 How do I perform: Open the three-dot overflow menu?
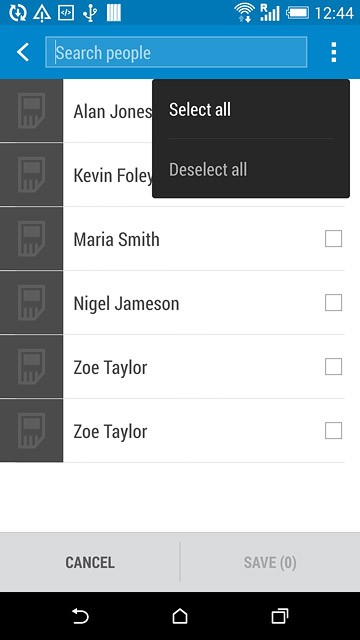click(333, 52)
